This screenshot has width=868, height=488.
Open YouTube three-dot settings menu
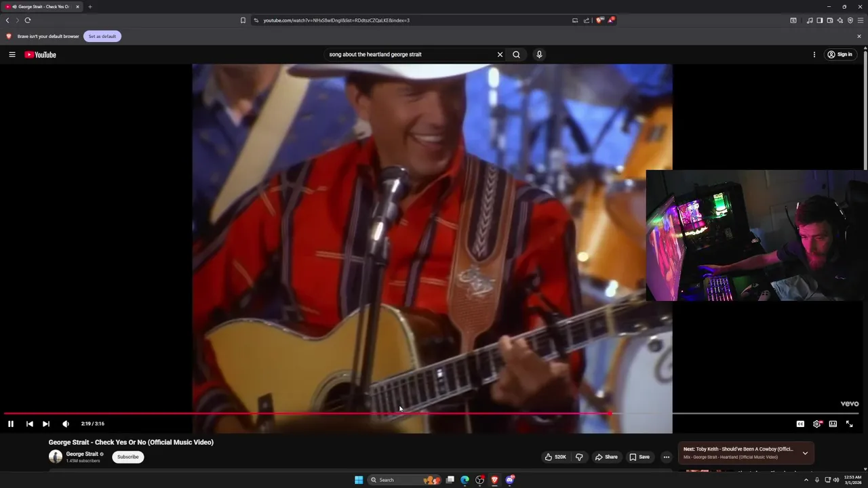814,54
